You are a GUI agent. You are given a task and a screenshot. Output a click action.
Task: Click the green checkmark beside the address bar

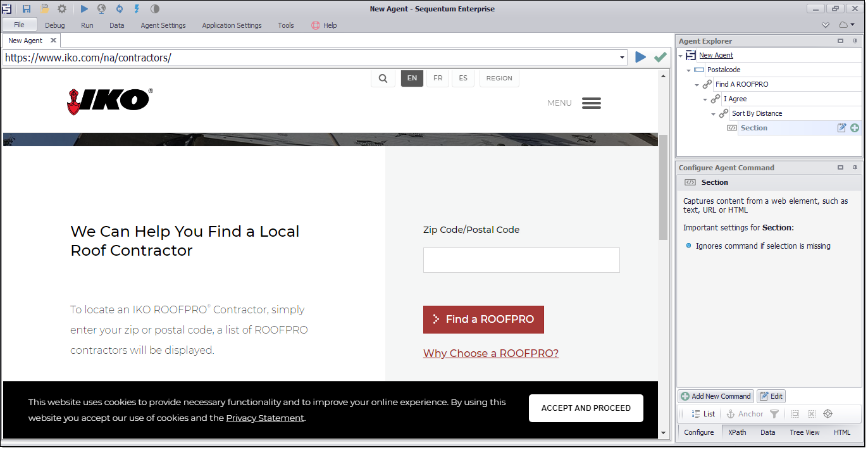click(x=660, y=58)
